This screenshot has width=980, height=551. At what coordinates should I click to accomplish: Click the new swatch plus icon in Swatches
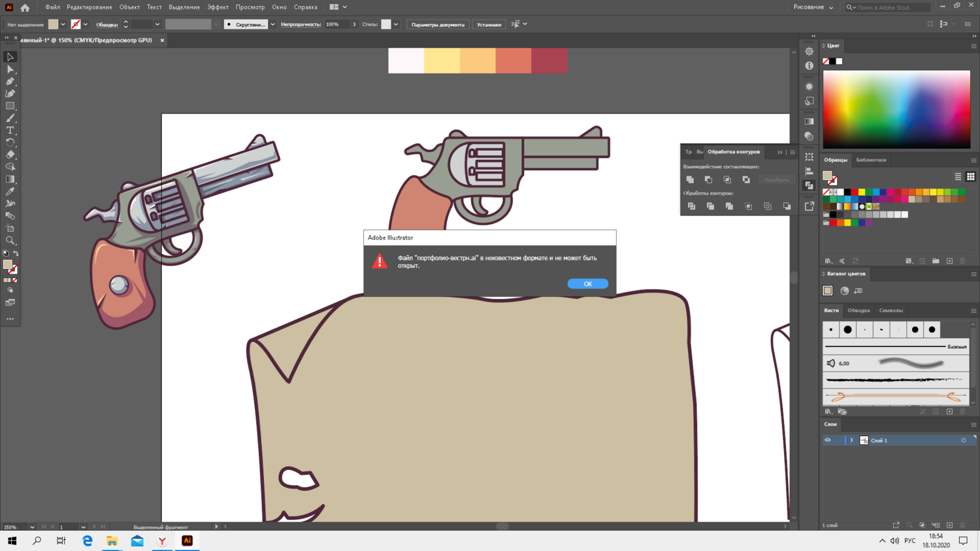click(x=949, y=261)
